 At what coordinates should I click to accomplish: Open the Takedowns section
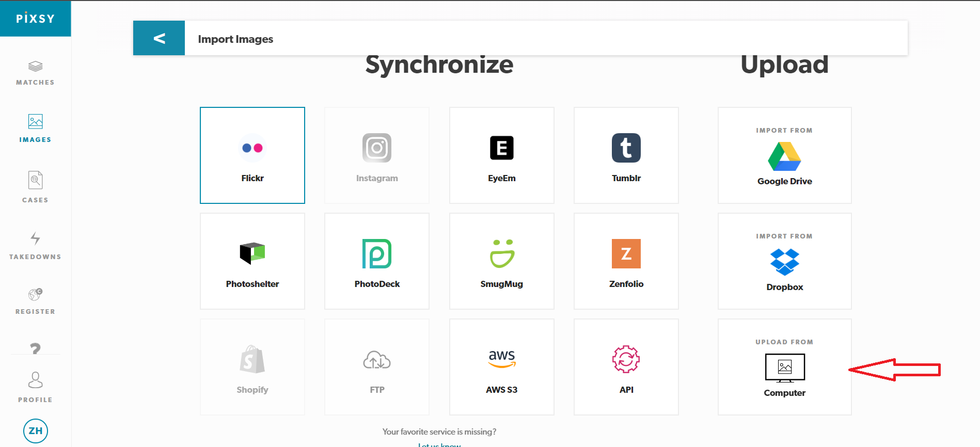[35, 246]
